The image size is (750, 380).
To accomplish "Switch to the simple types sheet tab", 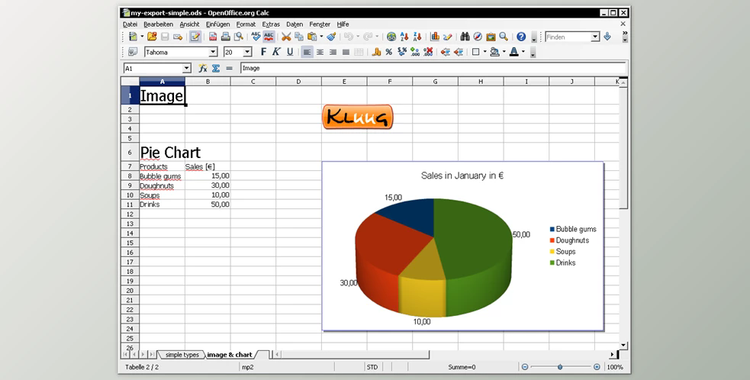I will 182,355.
